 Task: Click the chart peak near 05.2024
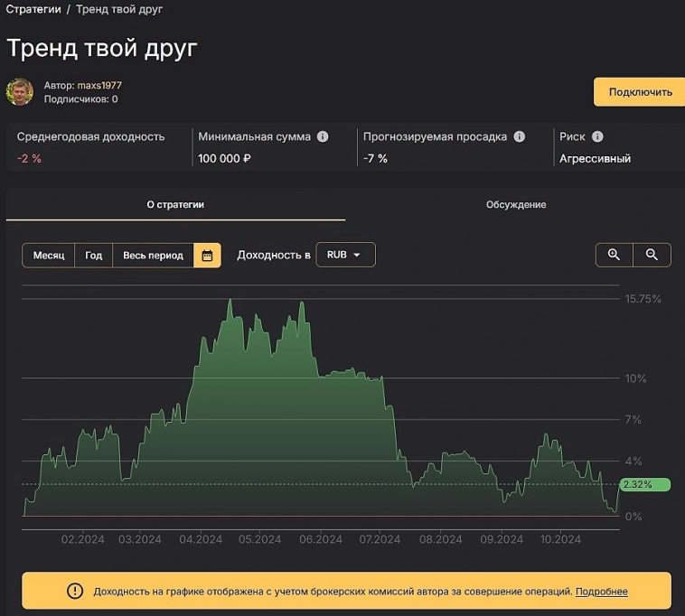click(230, 300)
